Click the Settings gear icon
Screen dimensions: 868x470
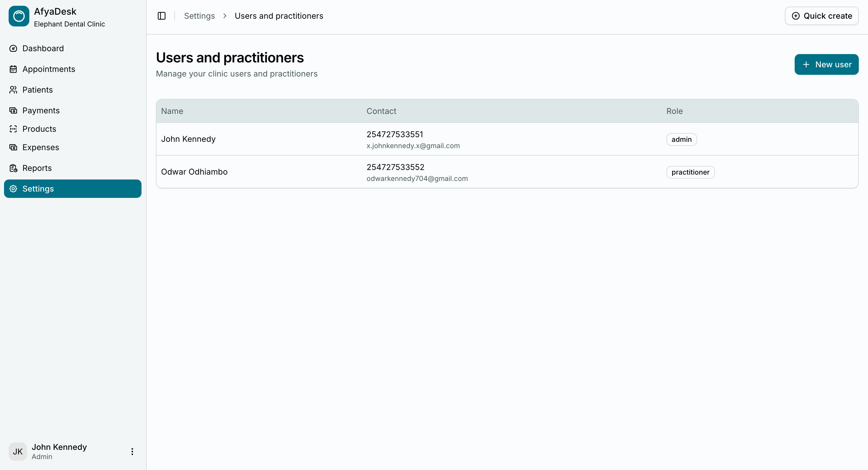tap(13, 189)
